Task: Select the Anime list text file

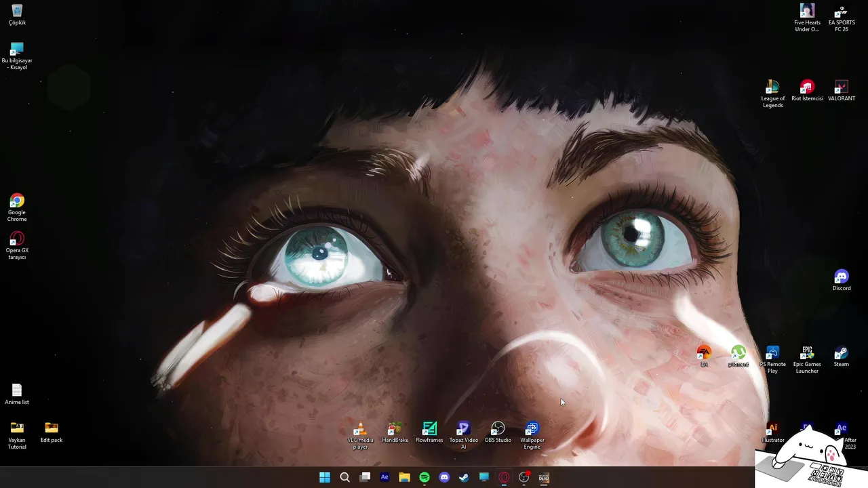Action: click(17, 394)
